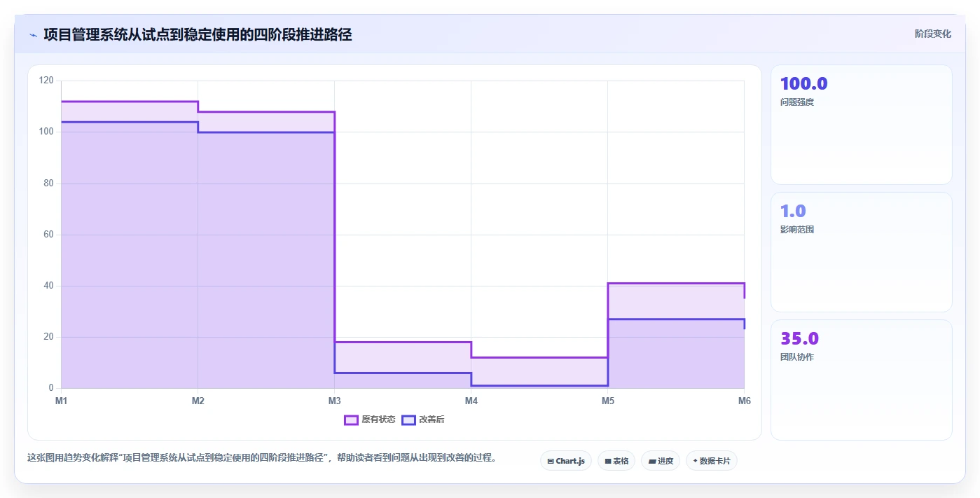Viewport: 980px width, 498px height.
Task: Click the 阶段变化 label in header
Action: coord(932,34)
